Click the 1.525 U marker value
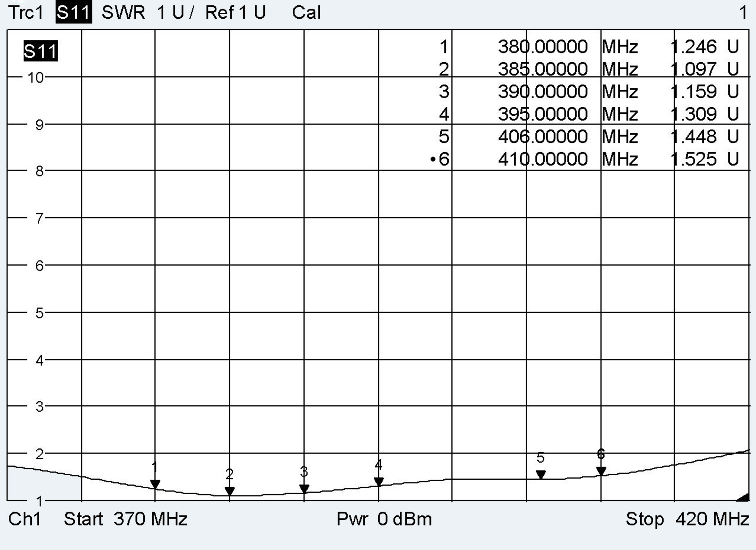The image size is (756, 550). [x=705, y=159]
